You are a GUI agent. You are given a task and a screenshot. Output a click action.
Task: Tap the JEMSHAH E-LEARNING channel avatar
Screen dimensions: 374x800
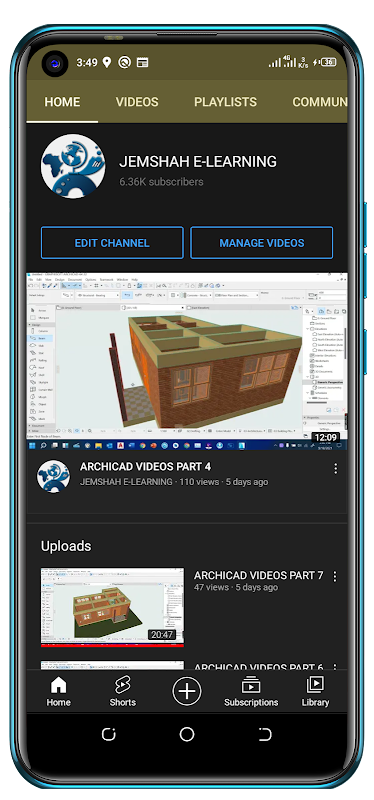[73, 166]
